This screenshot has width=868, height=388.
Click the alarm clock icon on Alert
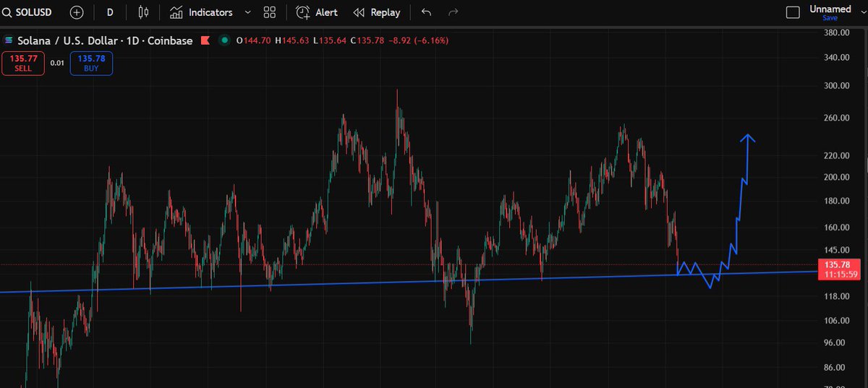point(304,12)
